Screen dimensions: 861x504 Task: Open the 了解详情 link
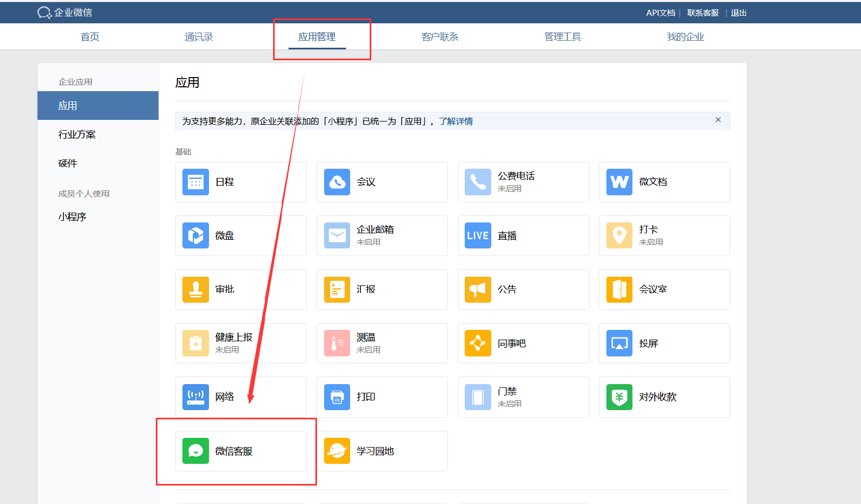click(x=456, y=122)
